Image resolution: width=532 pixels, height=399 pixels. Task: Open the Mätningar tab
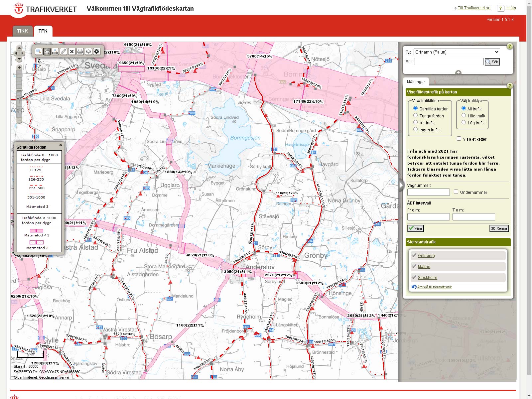click(x=416, y=82)
